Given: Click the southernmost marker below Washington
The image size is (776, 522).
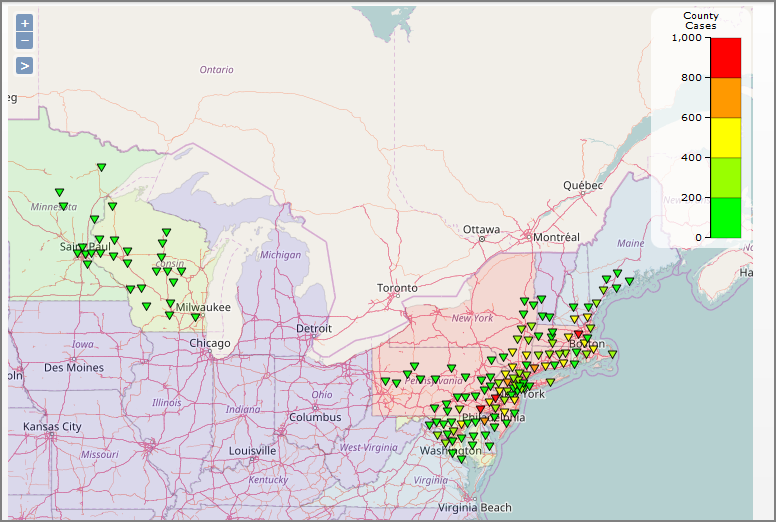Looking at the screenshot, I should coord(461,458).
